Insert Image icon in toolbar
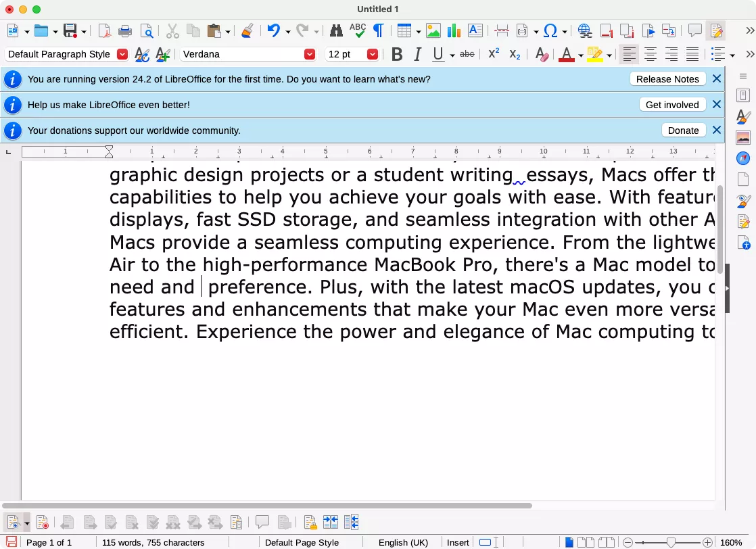Viewport: 756px width, 549px height. pos(433,31)
